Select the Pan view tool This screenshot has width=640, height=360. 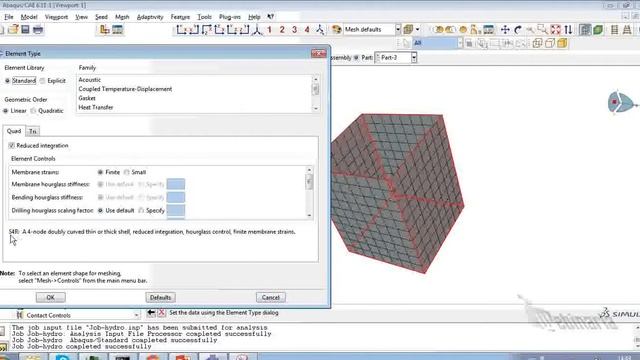click(505, 29)
